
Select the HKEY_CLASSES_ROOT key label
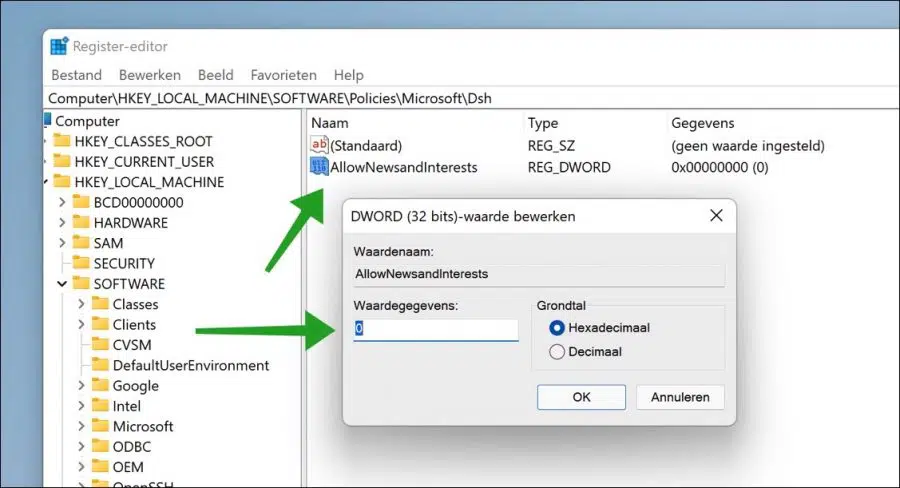(143, 141)
